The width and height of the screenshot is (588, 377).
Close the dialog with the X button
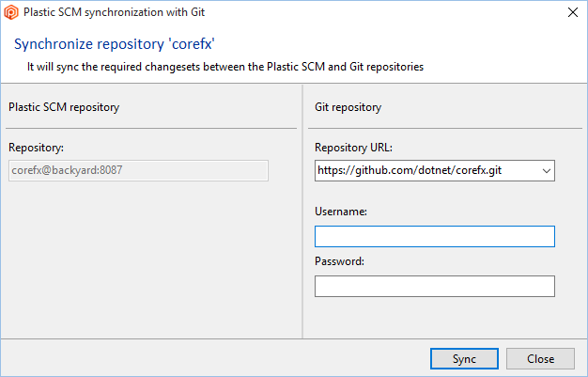(x=573, y=13)
